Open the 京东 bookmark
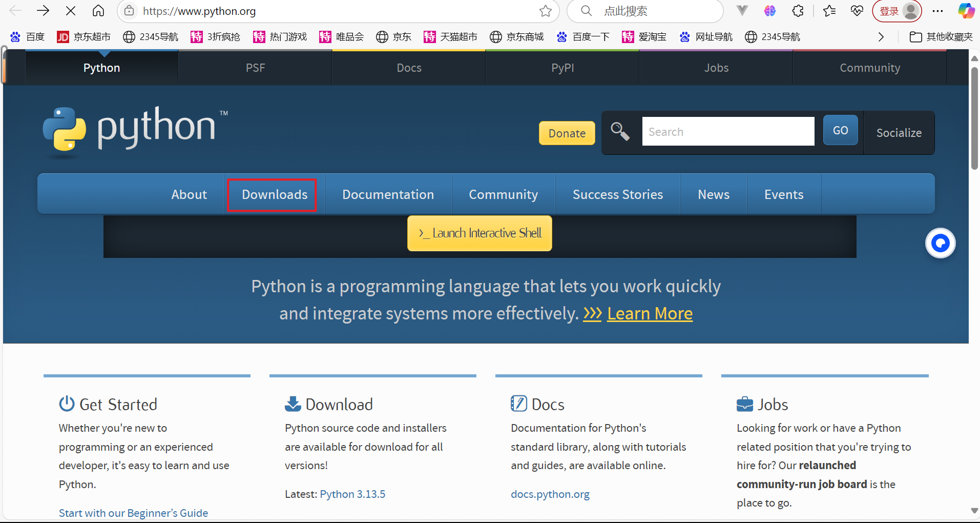The height and width of the screenshot is (523, 980). point(393,37)
